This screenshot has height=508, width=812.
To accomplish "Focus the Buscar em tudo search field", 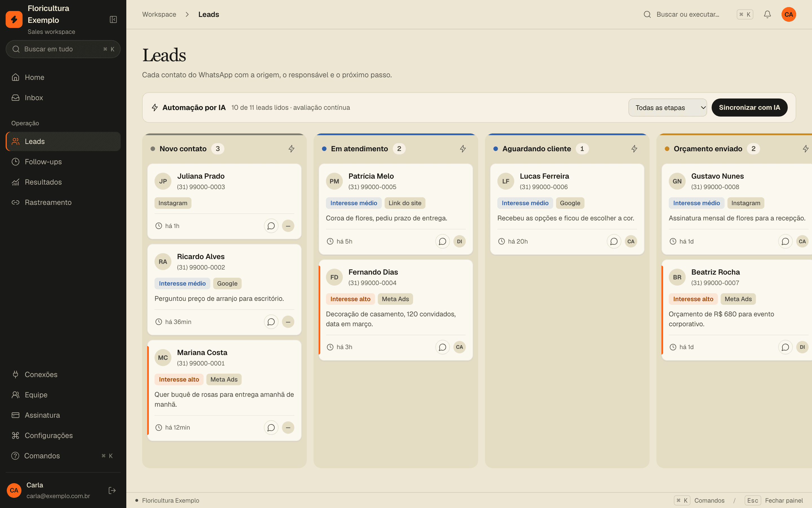I will pyautogui.click(x=63, y=49).
